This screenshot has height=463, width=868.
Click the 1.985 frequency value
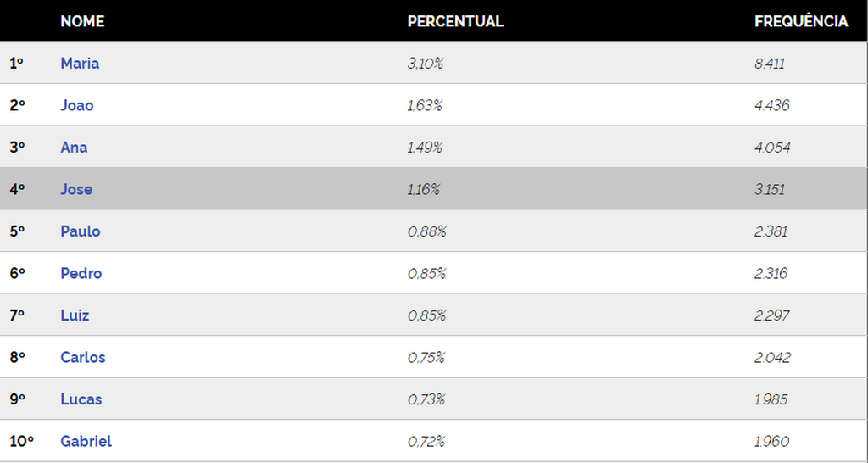click(x=771, y=399)
